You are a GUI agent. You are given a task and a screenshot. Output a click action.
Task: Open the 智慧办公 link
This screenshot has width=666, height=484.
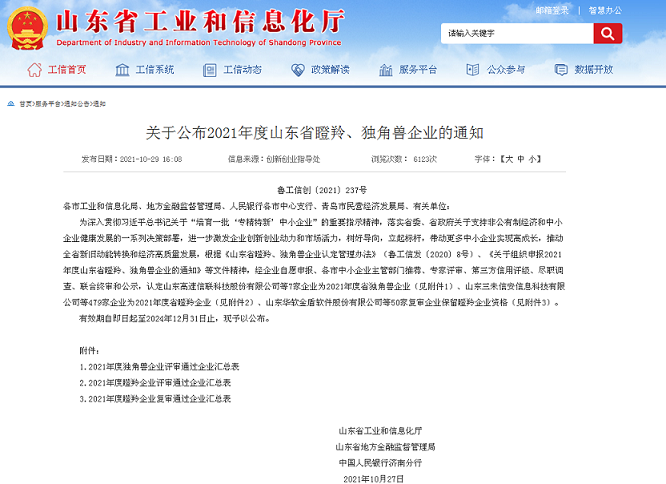[x=605, y=11]
